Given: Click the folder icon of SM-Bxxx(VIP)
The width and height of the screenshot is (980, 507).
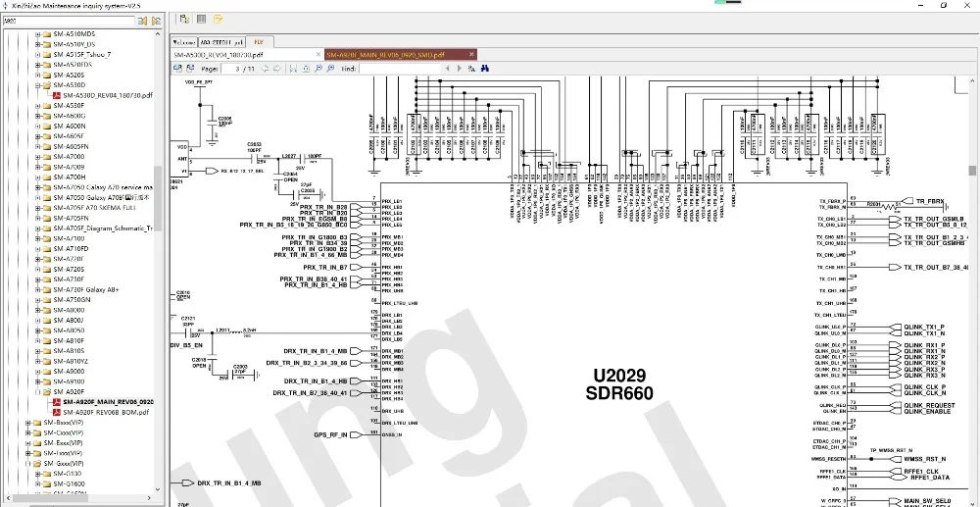Looking at the screenshot, I should click(x=37, y=423).
